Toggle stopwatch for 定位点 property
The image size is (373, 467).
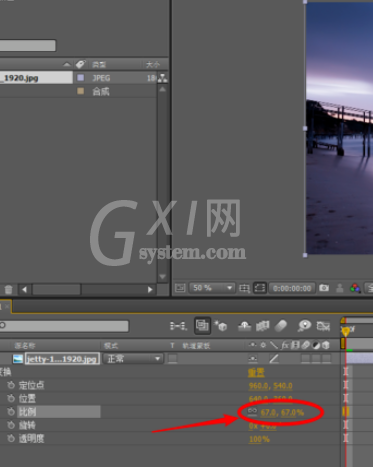pyautogui.click(x=11, y=385)
